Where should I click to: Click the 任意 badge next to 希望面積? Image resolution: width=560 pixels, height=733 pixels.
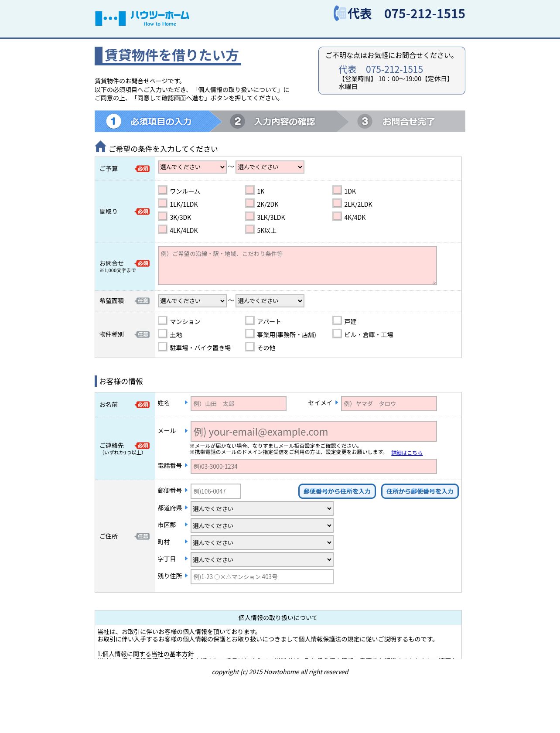pos(142,301)
